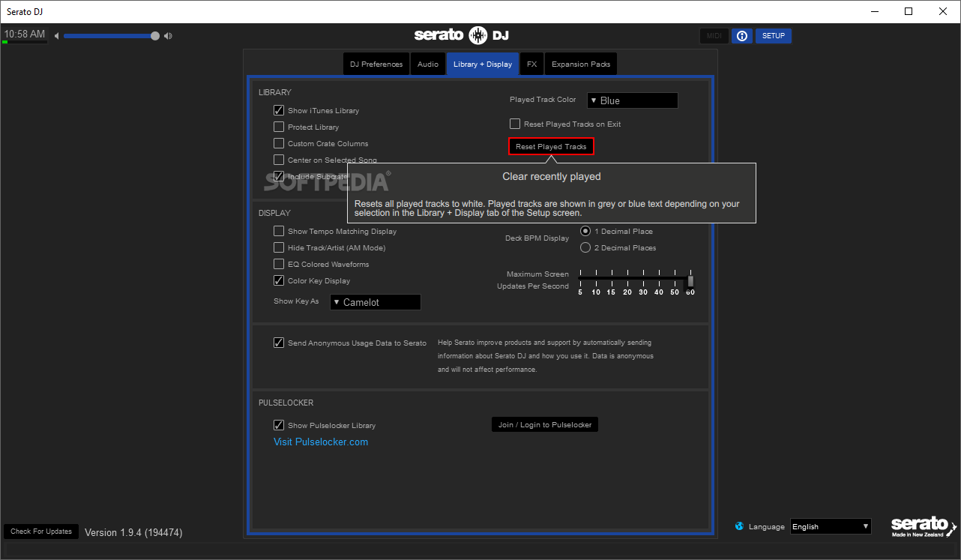
Task: Select 2 Decimal Places radio button
Action: pyautogui.click(x=585, y=247)
